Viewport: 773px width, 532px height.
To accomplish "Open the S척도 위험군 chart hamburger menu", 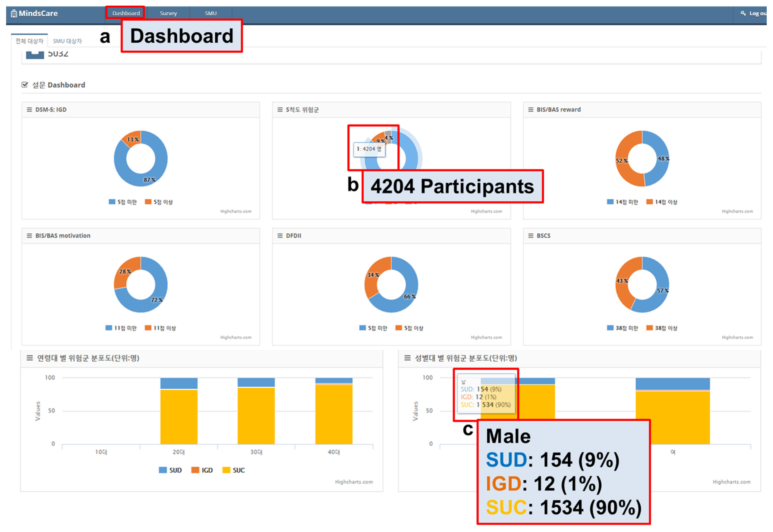I will coord(280,110).
